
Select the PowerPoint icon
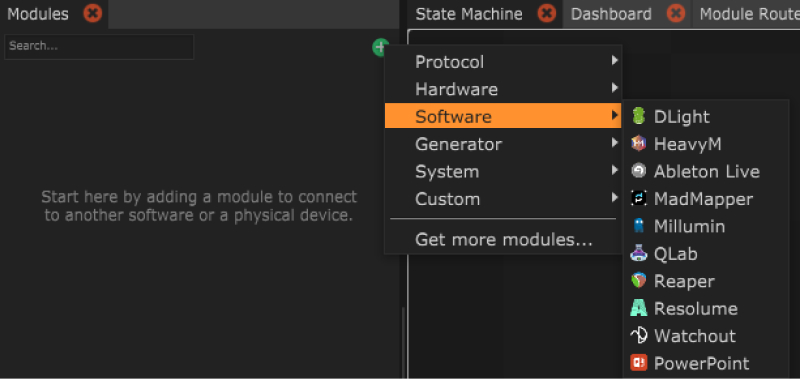(638, 363)
